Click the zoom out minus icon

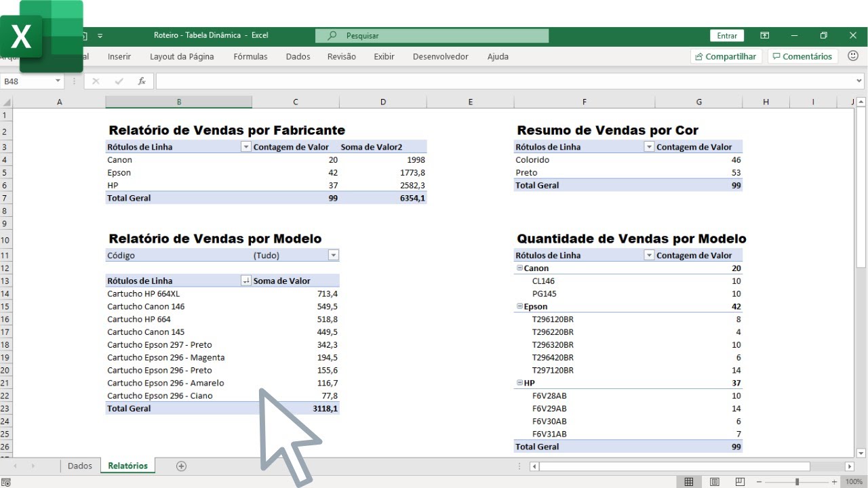tap(759, 482)
